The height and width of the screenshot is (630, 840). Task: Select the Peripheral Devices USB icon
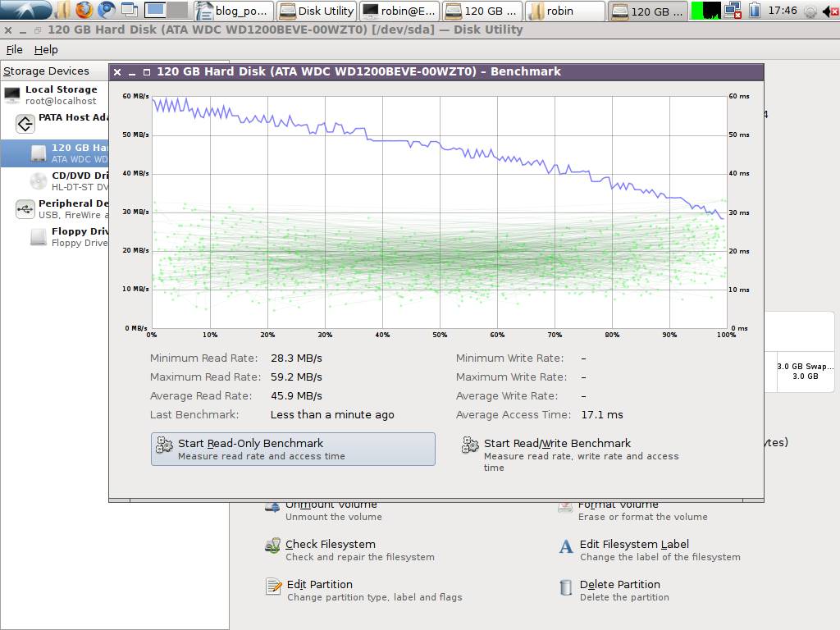coord(25,209)
